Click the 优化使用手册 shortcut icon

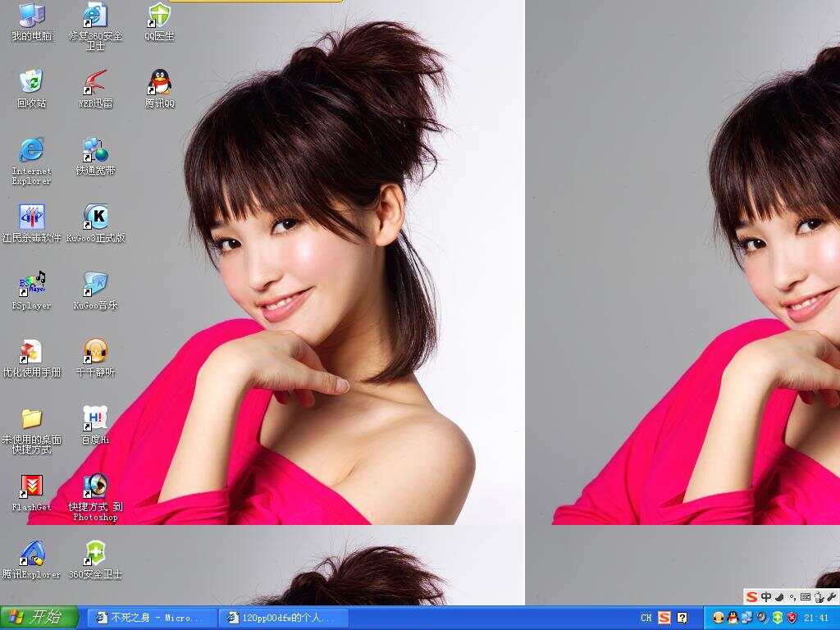[x=32, y=358]
